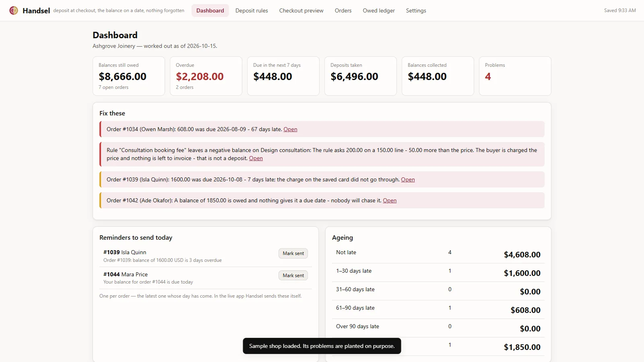
Task: Select the Balances collected card
Action: (438, 76)
